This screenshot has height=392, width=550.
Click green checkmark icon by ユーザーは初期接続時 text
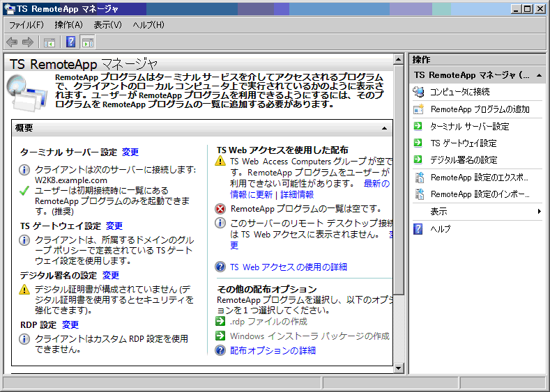[24, 191]
